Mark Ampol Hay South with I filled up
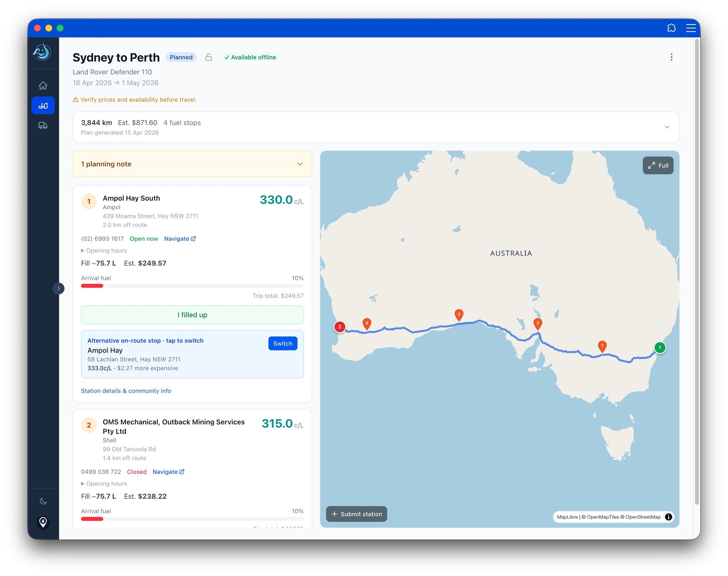The image size is (728, 576). point(192,315)
